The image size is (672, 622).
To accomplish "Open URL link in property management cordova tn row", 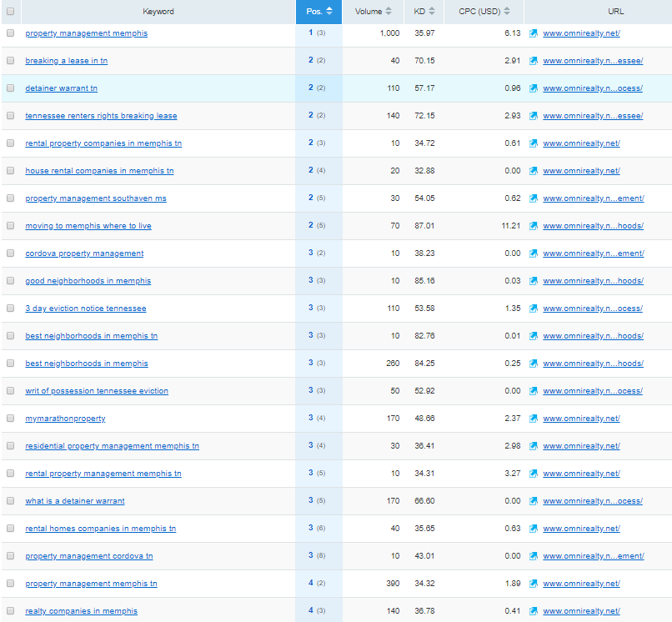I will 593,556.
